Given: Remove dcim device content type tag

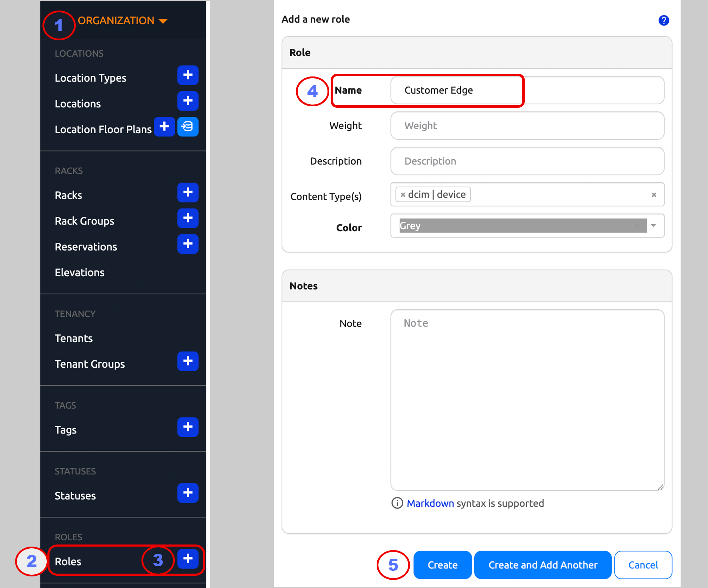Looking at the screenshot, I should tap(402, 194).
